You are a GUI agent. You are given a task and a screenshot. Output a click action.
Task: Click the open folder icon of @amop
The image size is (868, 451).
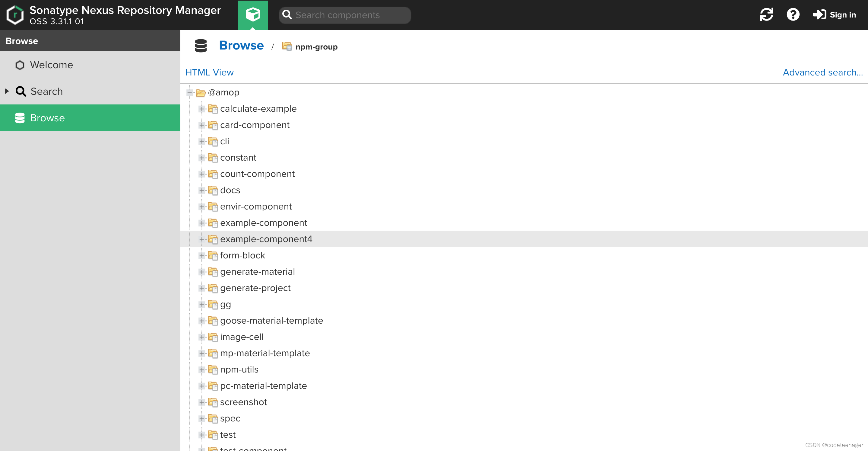click(201, 92)
